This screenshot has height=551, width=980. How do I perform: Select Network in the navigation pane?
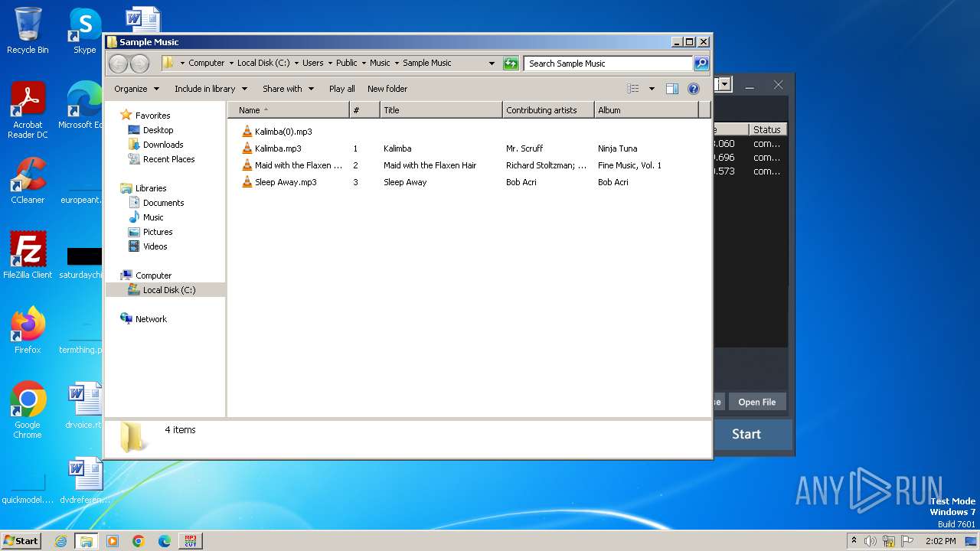(x=151, y=319)
